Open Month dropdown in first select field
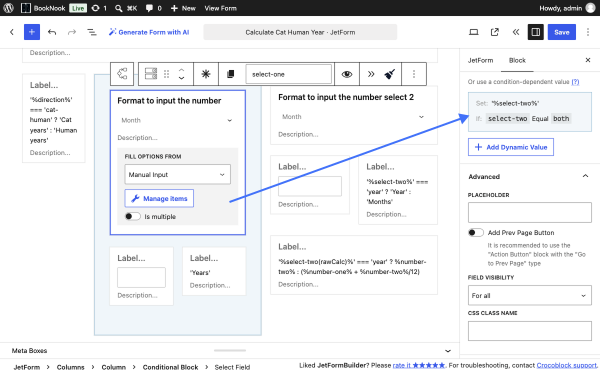The height and width of the screenshot is (375, 600). point(177,120)
